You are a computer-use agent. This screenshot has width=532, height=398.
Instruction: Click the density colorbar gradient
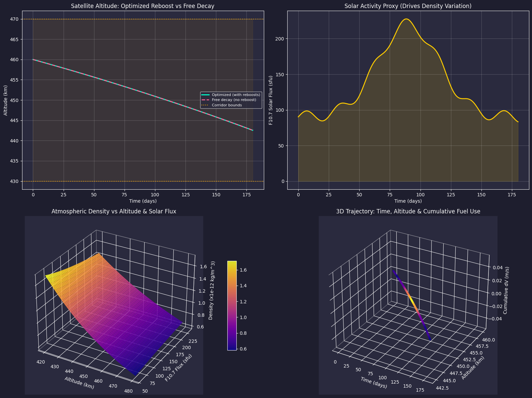coord(232,305)
